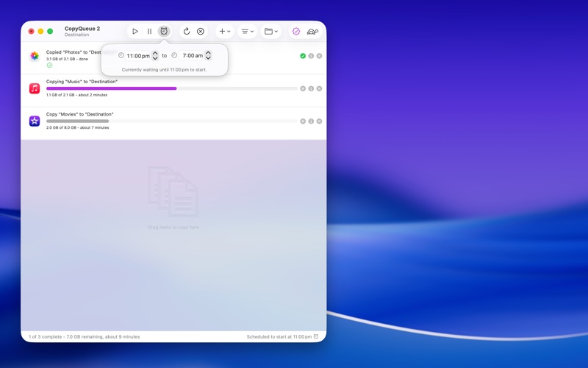The image size is (588, 368).
Task: Pause the Music copy task
Action: tap(303, 88)
